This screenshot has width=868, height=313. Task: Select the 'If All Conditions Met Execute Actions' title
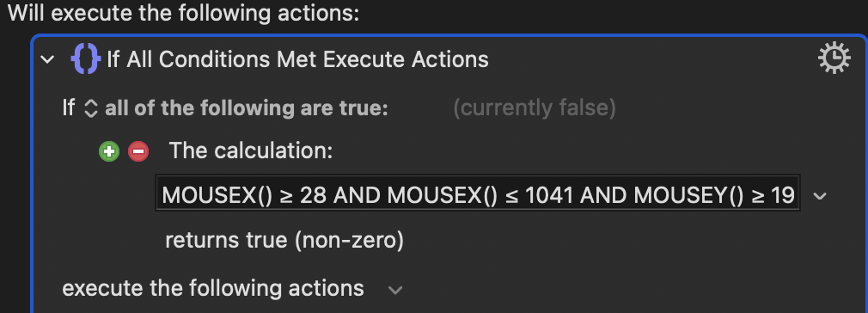[x=298, y=59]
